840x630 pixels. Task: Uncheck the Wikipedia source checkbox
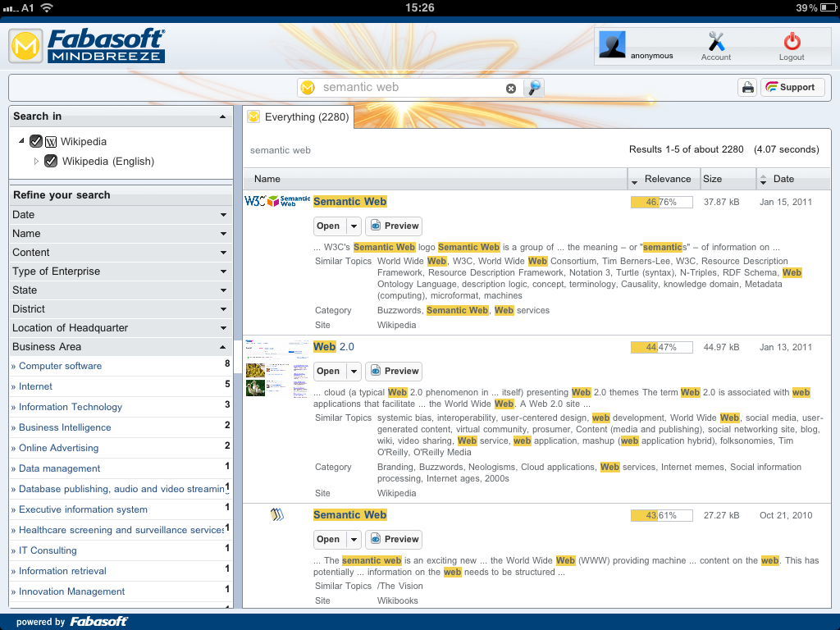pos(36,141)
